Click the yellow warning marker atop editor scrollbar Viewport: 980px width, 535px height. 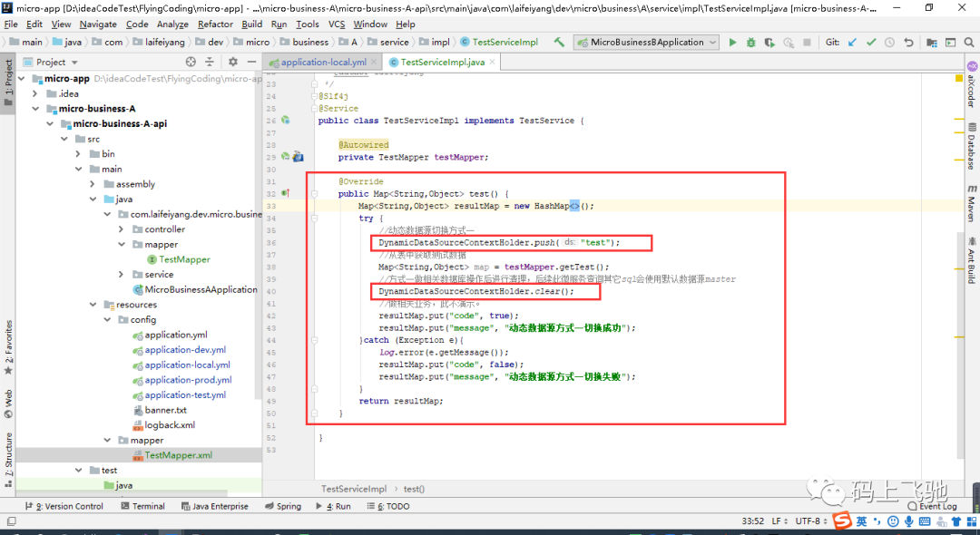(959, 78)
